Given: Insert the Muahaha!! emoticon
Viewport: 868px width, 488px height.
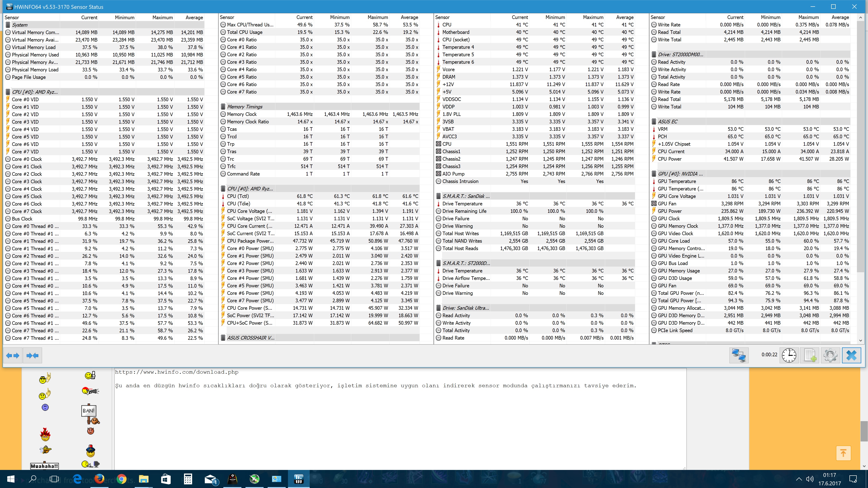Looking at the screenshot, I should pyautogui.click(x=45, y=466).
